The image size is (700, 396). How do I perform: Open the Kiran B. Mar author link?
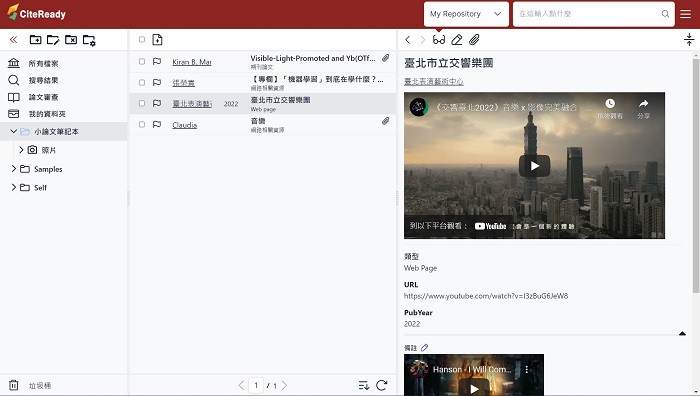pyautogui.click(x=192, y=62)
